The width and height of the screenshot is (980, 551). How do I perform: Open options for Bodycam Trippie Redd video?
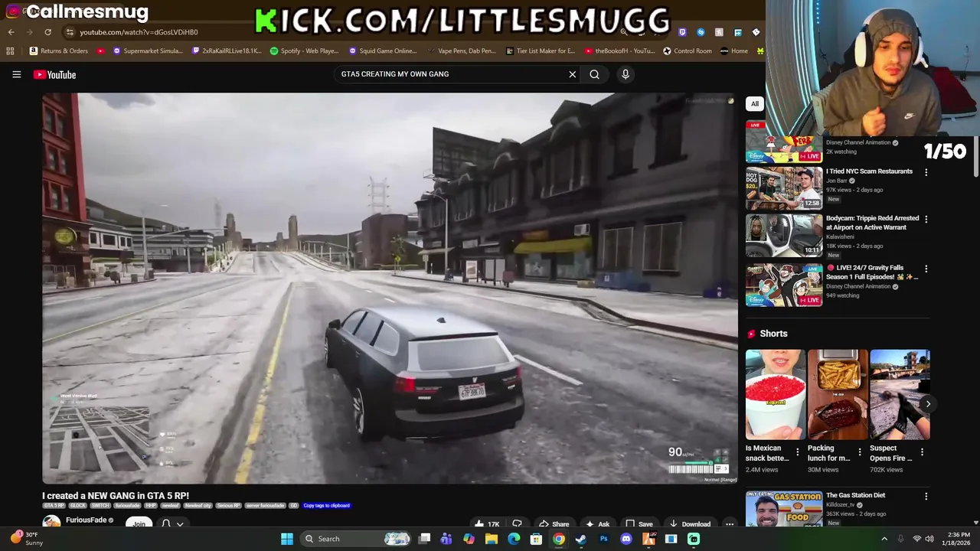click(x=926, y=219)
